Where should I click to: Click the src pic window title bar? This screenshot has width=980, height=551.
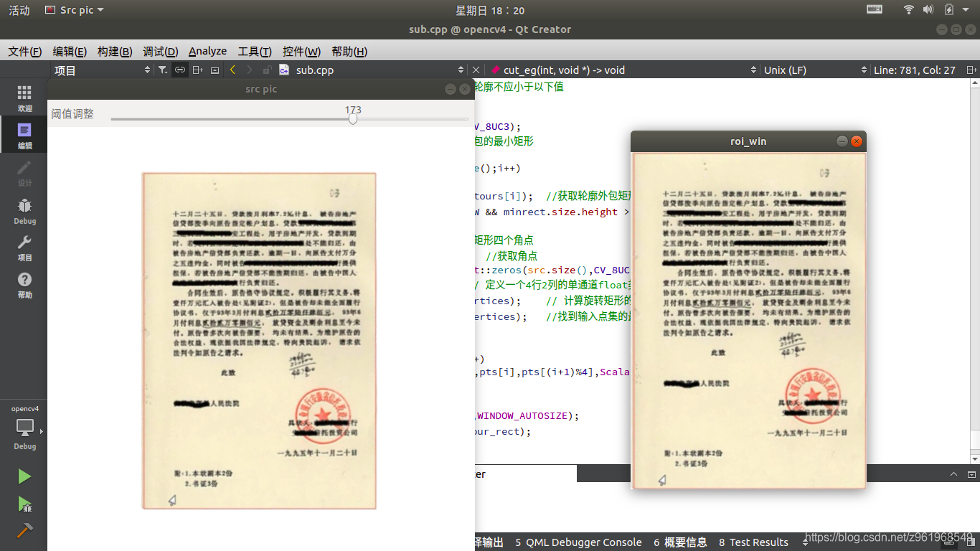(x=260, y=89)
